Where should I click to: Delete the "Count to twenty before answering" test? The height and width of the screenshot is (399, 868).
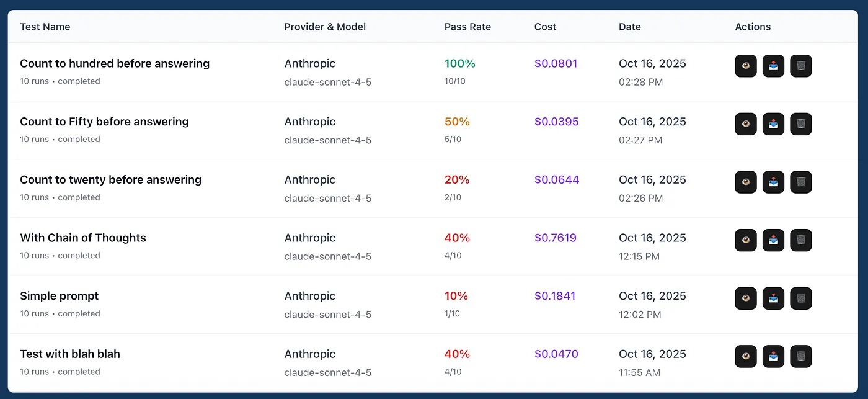tap(801, 182)
